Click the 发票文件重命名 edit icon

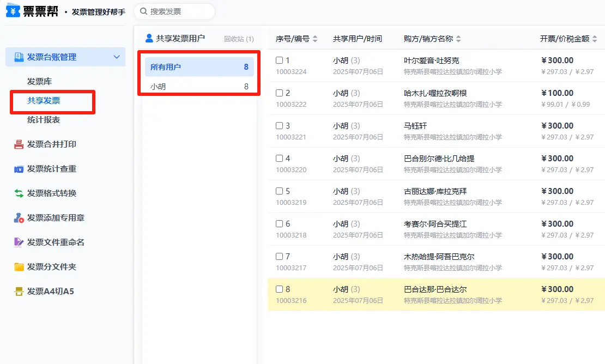point(19,242)
